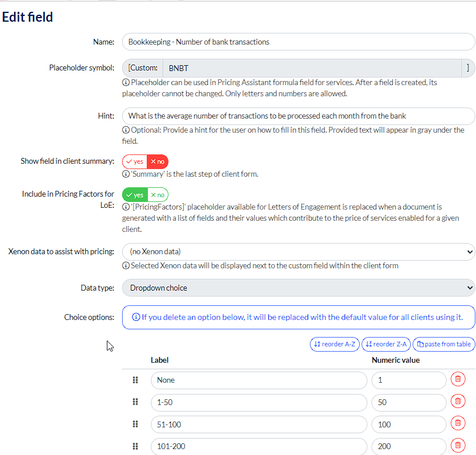Delete the 101-200 dropdown option

pyautogui.click(x=458, y=446)
